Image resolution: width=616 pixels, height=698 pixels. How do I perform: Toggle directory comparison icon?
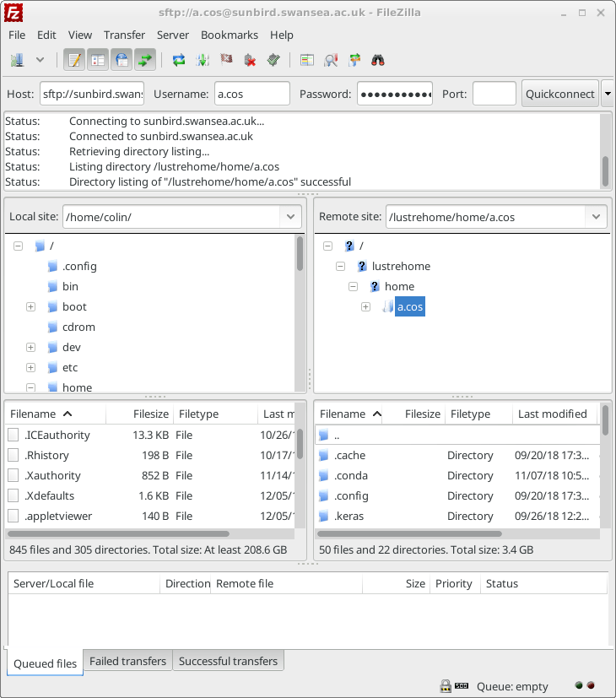[x=331, y=60]
